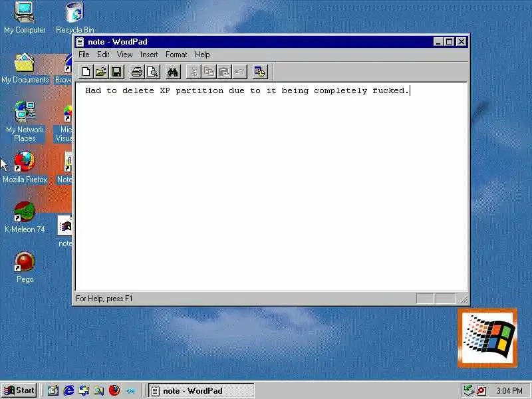Click the Undo arrow icon
The width and height of the screenshot is (532, 399).
(x=239, y=72)
